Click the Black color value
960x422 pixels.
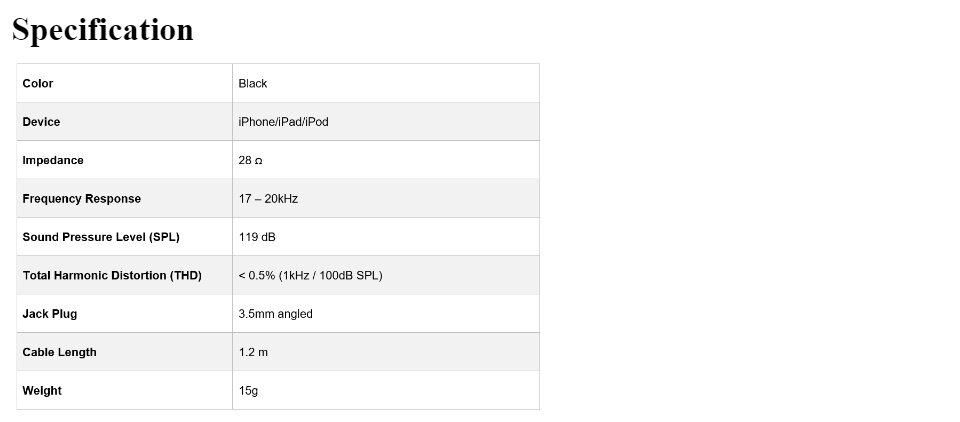click(x=253, y=83)
